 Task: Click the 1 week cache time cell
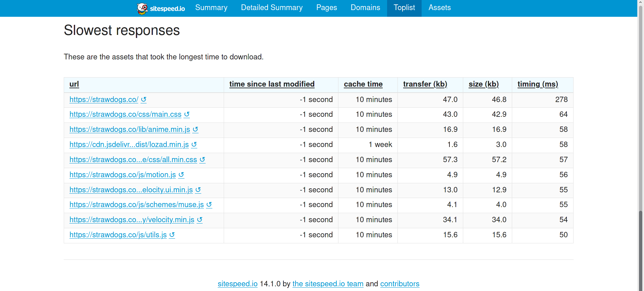pyautogui.click(x=380, y=144)
